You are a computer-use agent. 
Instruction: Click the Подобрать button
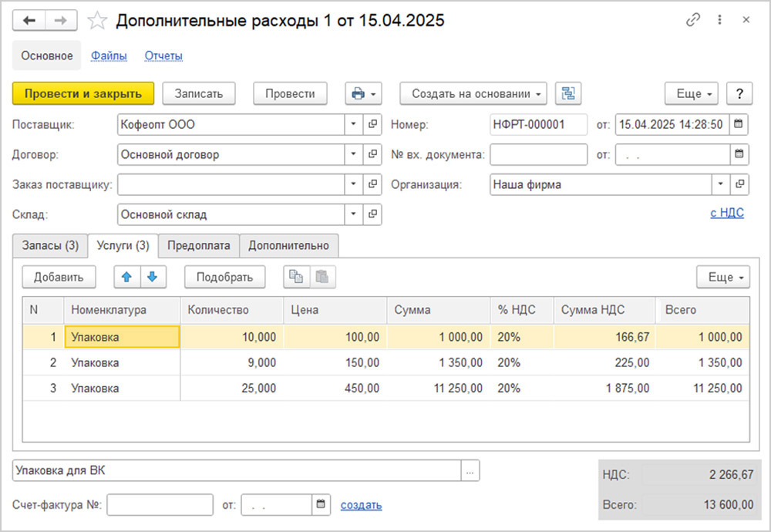pyautogui.click(x=224, y=277)
